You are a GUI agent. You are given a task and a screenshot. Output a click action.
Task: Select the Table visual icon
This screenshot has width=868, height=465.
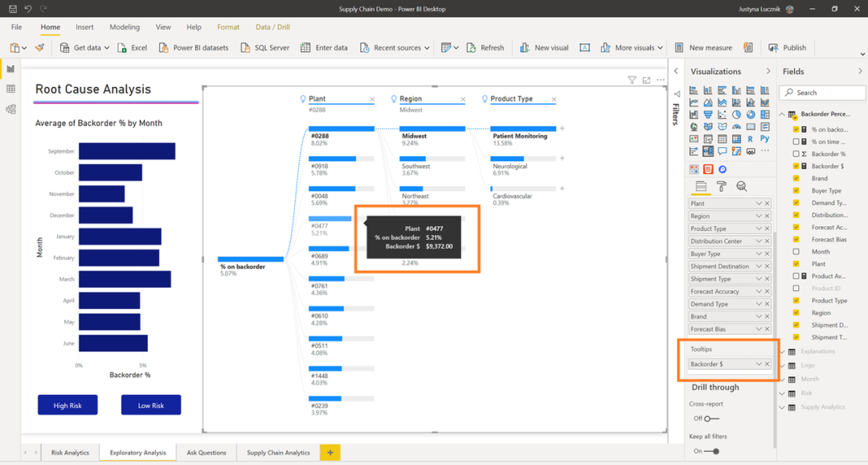(x=723, y=139)
